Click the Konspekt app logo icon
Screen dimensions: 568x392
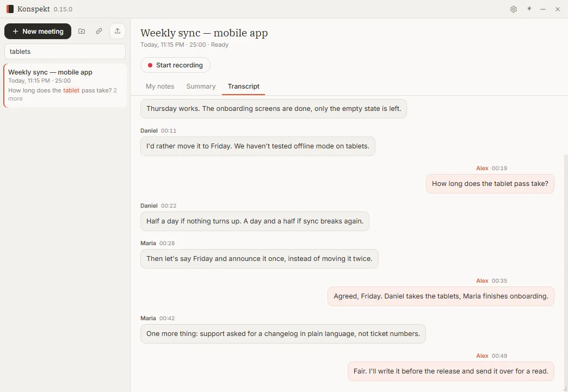tap(10, 9)
